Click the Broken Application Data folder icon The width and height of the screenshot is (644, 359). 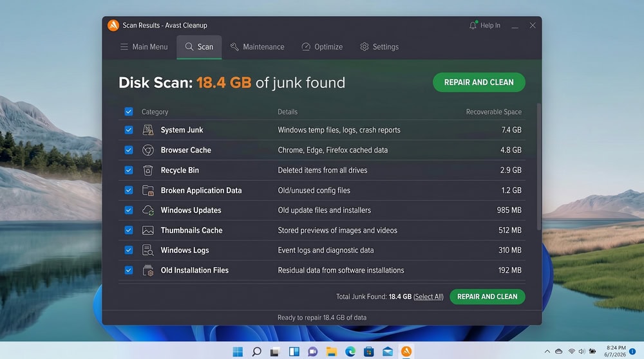[x=148, y=190]
